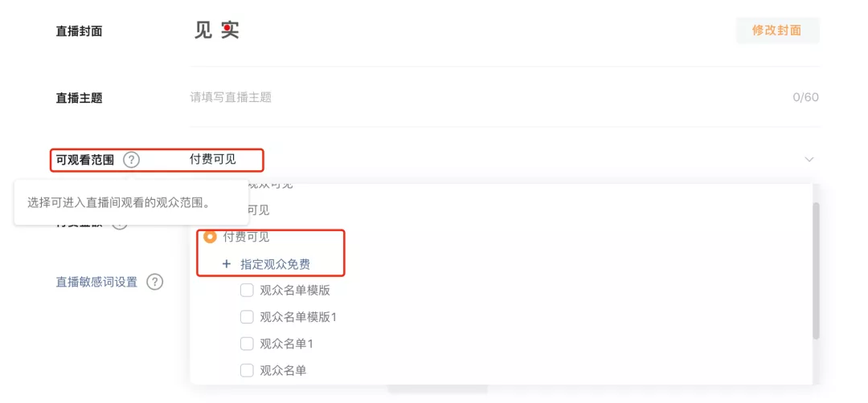
Task: Tick the 观众名单模版1 checkbox
Action: [x=247, y=317]
